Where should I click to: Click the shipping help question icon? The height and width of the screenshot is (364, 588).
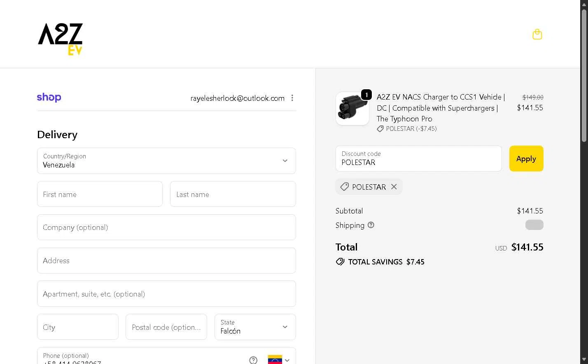click(x=371, y=225)
